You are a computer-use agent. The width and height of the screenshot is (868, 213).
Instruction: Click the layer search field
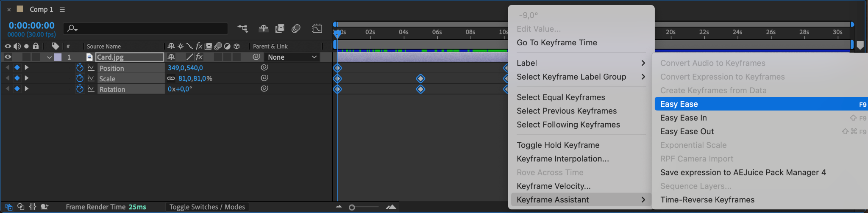pyautogui.click(x=148, y=28)
